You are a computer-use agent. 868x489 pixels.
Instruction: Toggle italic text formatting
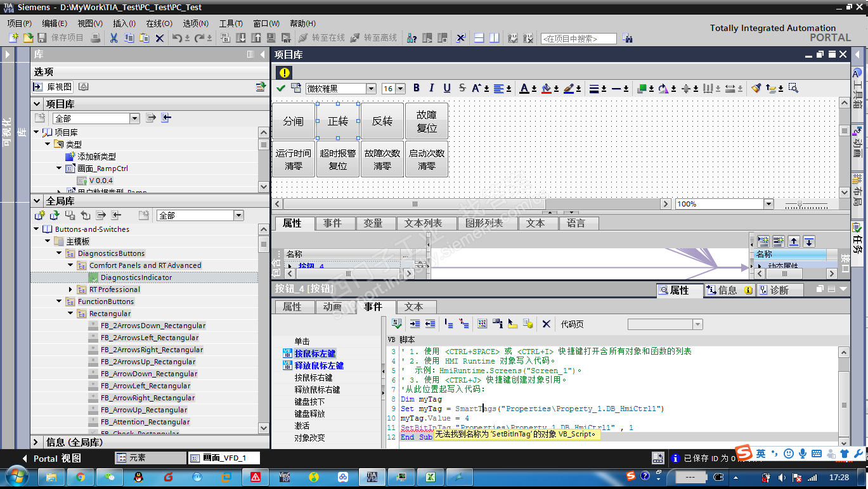click(x=432, y=88)
